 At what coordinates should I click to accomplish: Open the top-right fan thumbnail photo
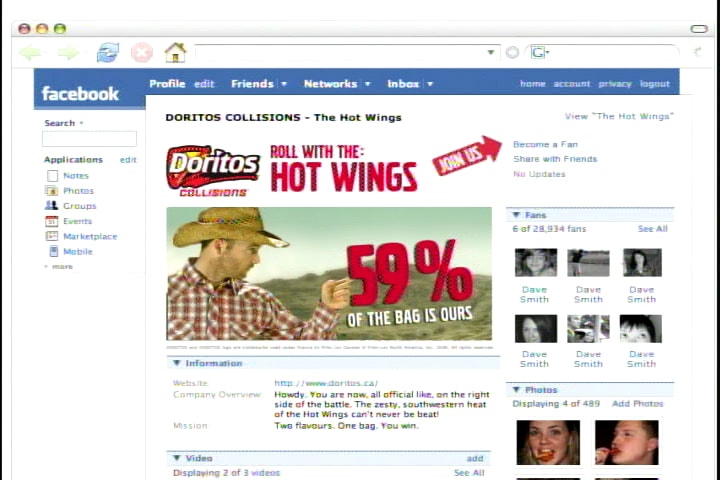(x=642, y=262)
